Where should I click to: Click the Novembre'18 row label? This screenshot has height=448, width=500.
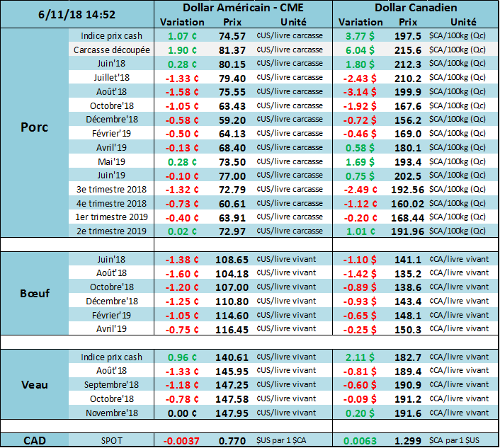pos(112,413)
